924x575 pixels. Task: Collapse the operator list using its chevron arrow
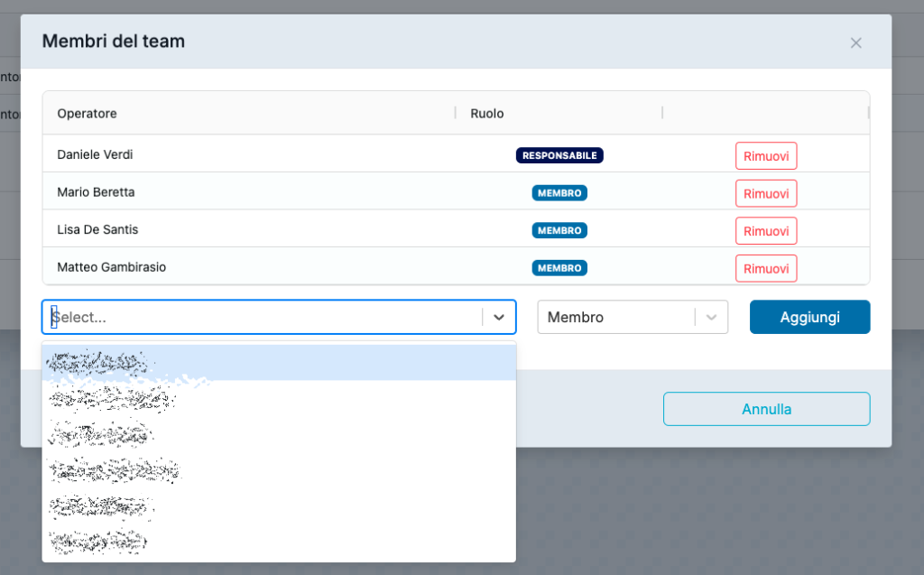click(x=499, y=318)
